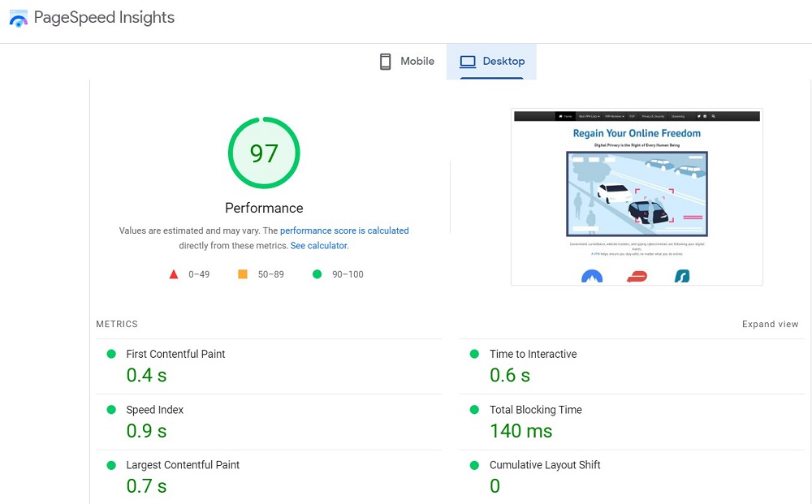Viewport: 812px width, 504px height.
Task: Click the orange square 50–89 legend icon
Action: pos(242,274)
